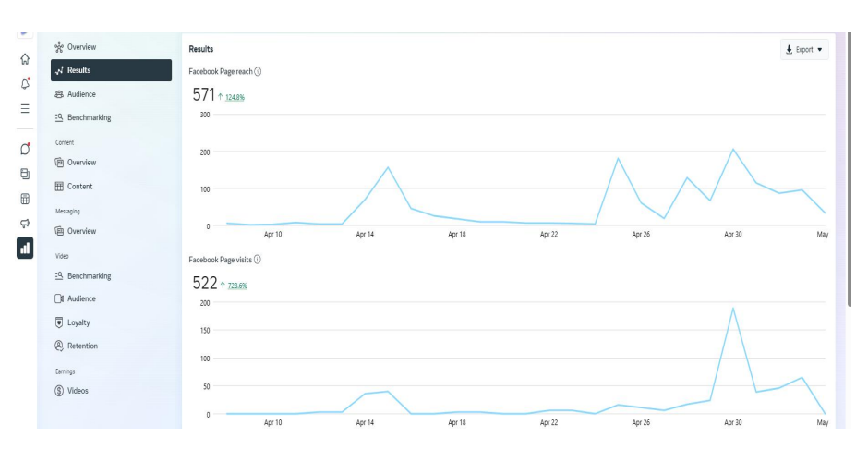Click the Results heading text

201,49
